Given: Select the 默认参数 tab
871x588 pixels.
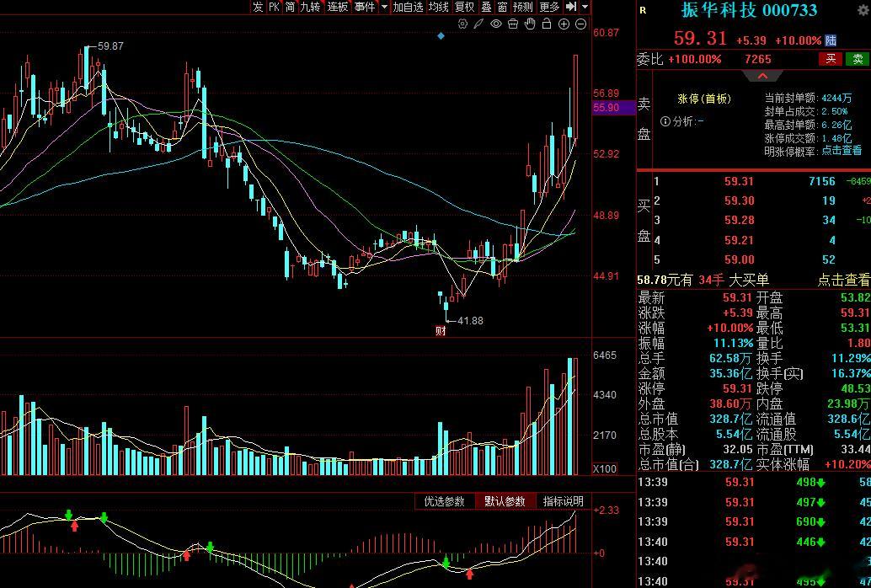Looking at the screenshot, I should click(x=505, y=501).
